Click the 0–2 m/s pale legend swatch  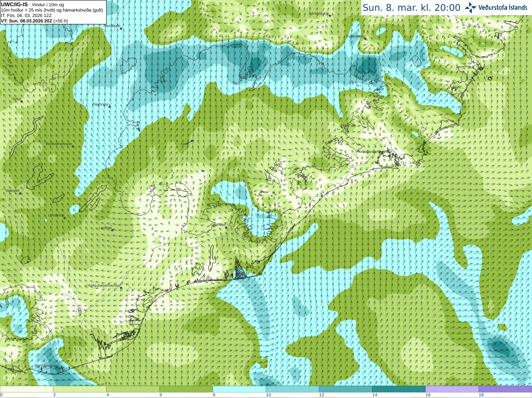[27, 389]
